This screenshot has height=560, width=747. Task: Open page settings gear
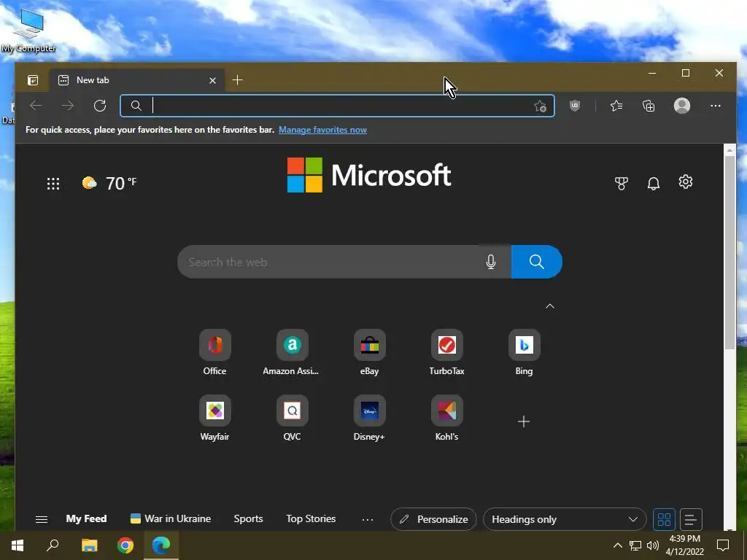point(685,182)
